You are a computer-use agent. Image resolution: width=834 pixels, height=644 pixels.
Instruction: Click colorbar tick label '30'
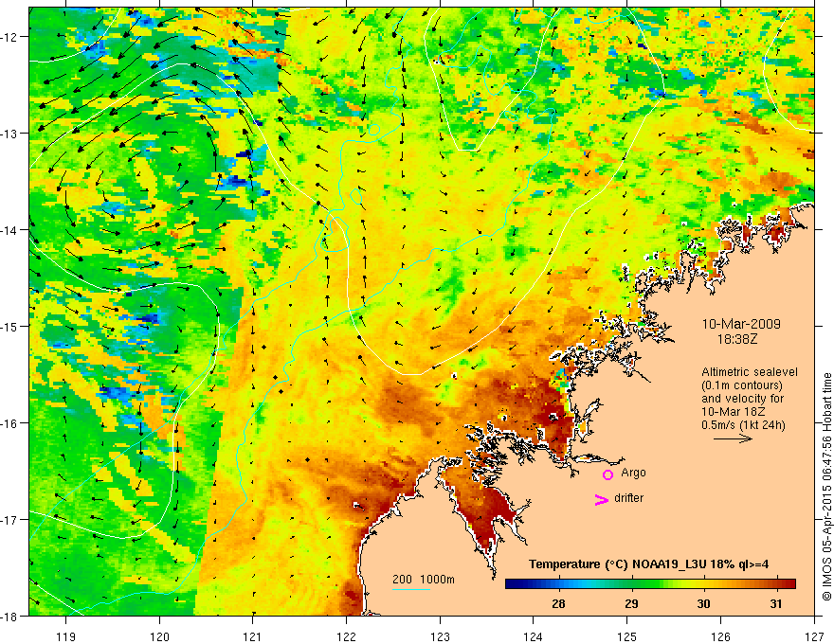click(703, 603)
